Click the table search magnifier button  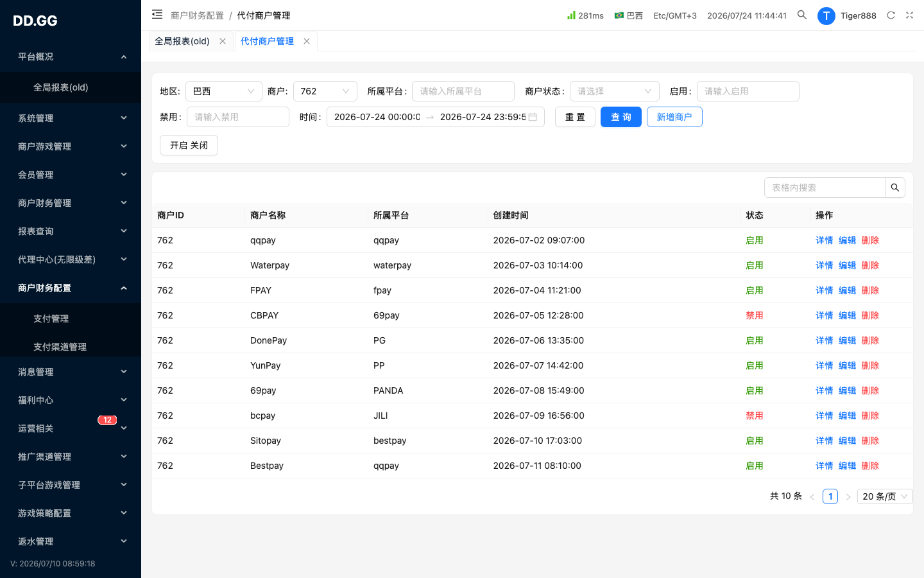pos(895,188)
